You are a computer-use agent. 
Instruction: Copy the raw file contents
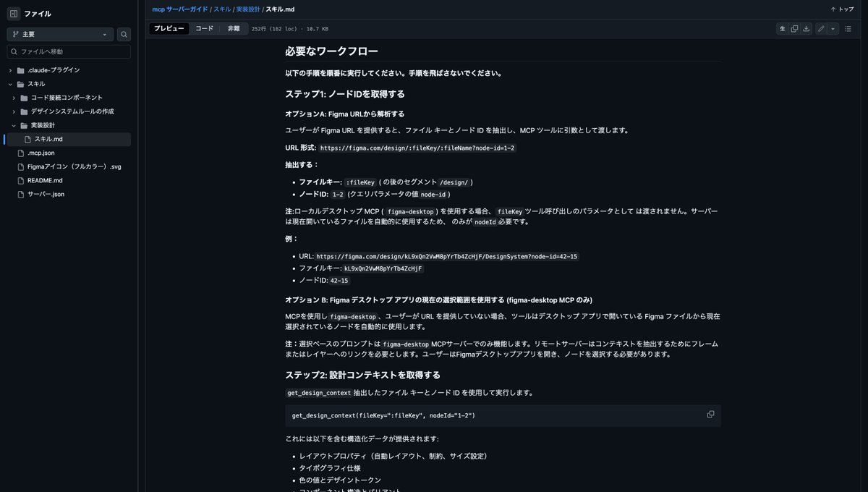[x=793, y=28]
